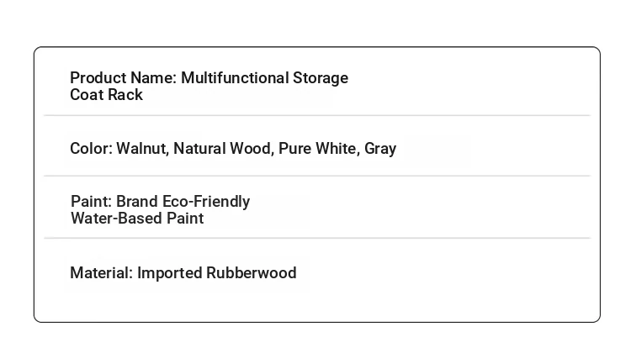Click the divider below the Paint row

(x=317, y=238)
